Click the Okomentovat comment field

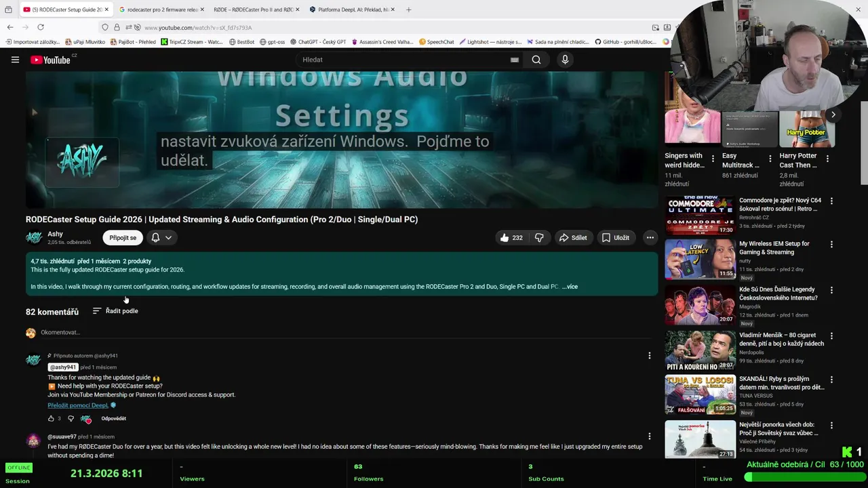[x=346, y=333]
